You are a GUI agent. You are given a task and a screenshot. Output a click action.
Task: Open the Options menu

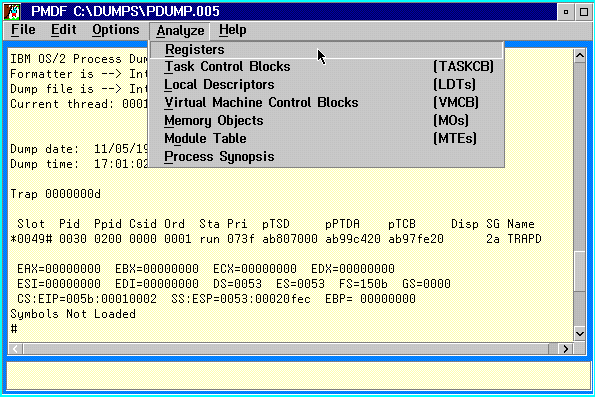(116, 30)
